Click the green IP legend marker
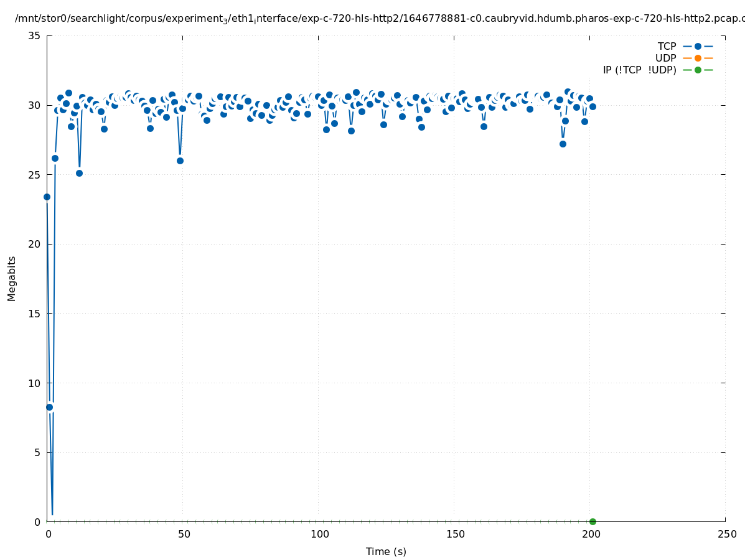 tap(698, 70)
